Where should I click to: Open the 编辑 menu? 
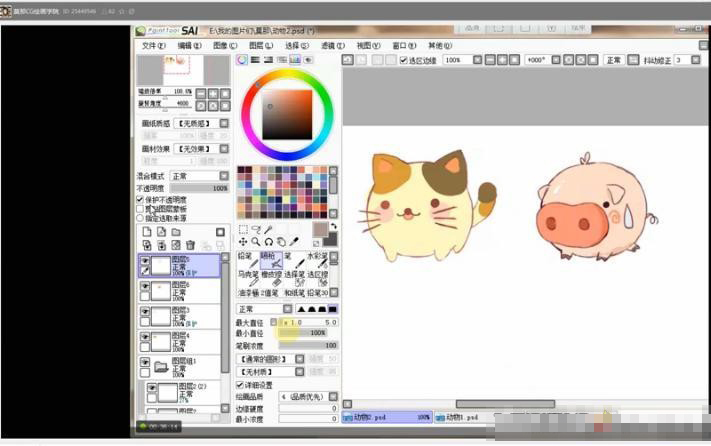190,46
